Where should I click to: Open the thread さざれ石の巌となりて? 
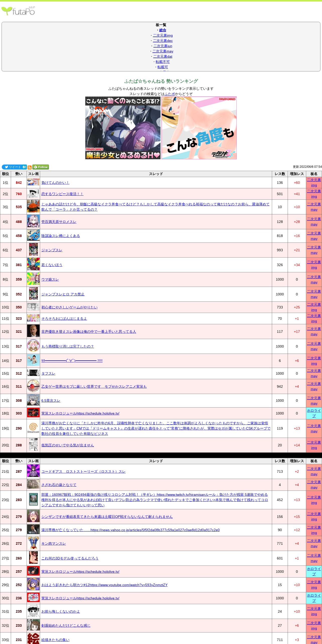pos(59,485)
